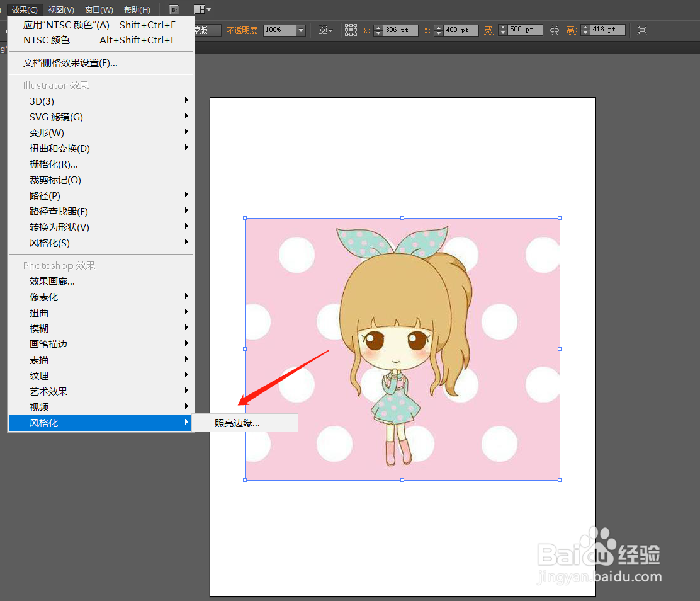
Task: Click top-center selection handle of image
Action: (x=402, y=218)
